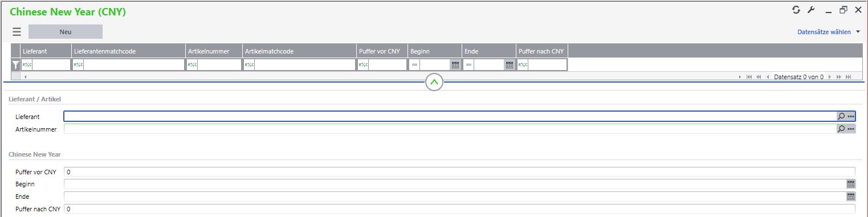Open Beginn date picker in form

[851, 184]
